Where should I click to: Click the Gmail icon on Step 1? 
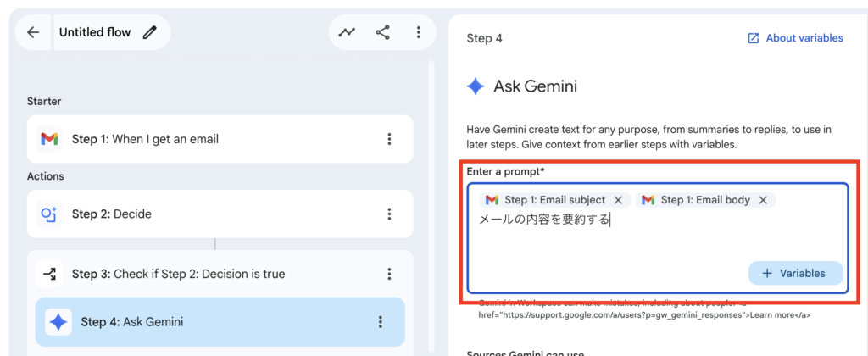(x=50, y=139)
